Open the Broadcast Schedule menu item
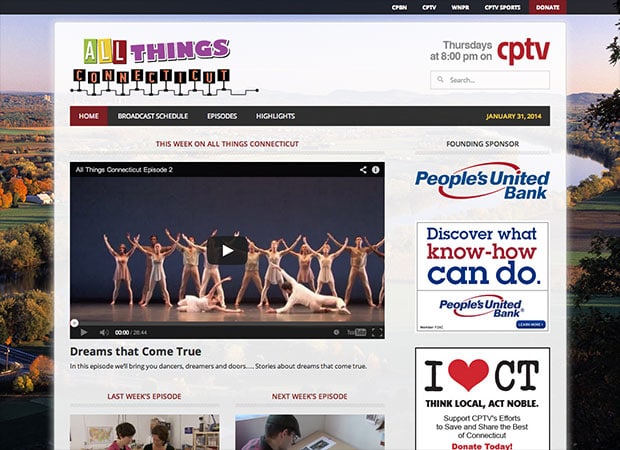Image resolution: width=620 pixels, height=450 pixels. tap(153, 116)
